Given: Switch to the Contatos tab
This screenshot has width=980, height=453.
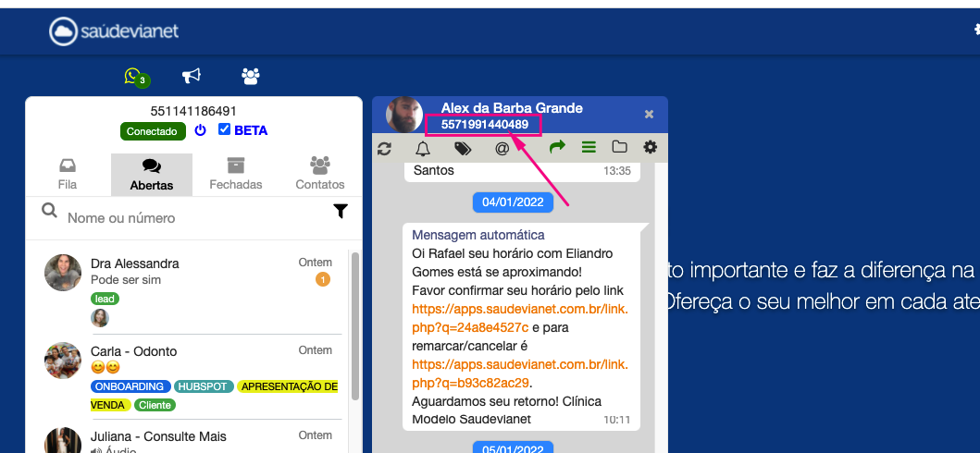Looking at the screenshot, I should [320, 174].
